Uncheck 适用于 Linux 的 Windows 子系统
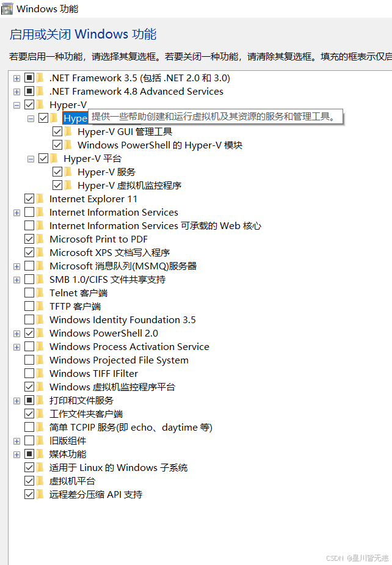 tap(29, 467)
